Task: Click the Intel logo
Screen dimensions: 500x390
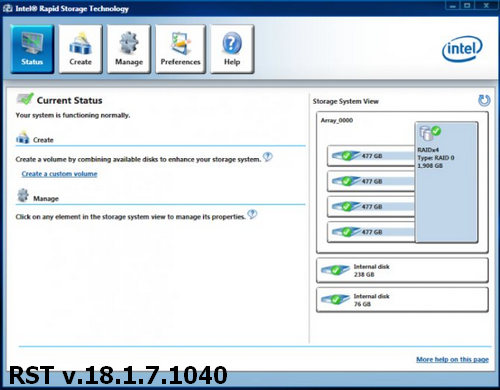Action: coord(462,50)
